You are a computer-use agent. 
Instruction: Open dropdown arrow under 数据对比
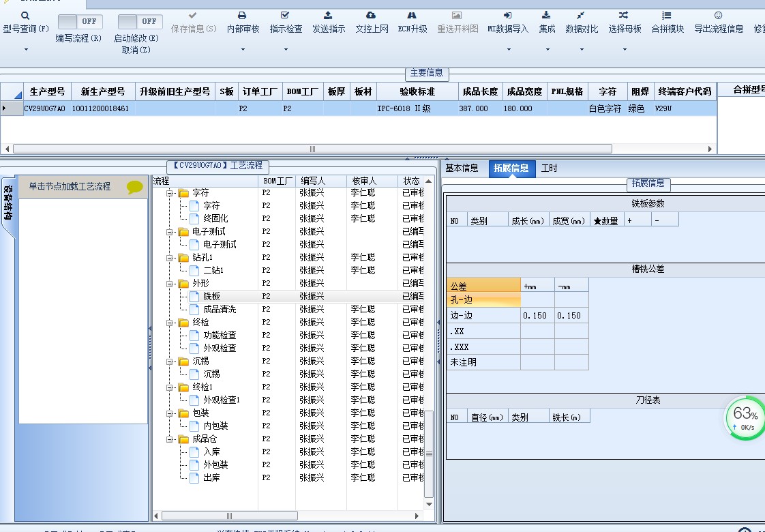[582, 49]
